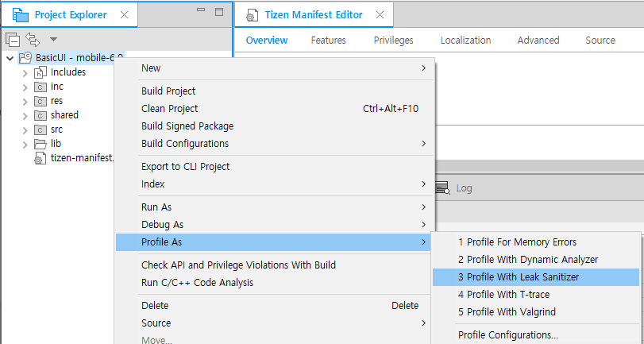Viewport: 644px width, 344px height.
Task: Open the Project Explorer view menu arrow
Action: point(53,39)
